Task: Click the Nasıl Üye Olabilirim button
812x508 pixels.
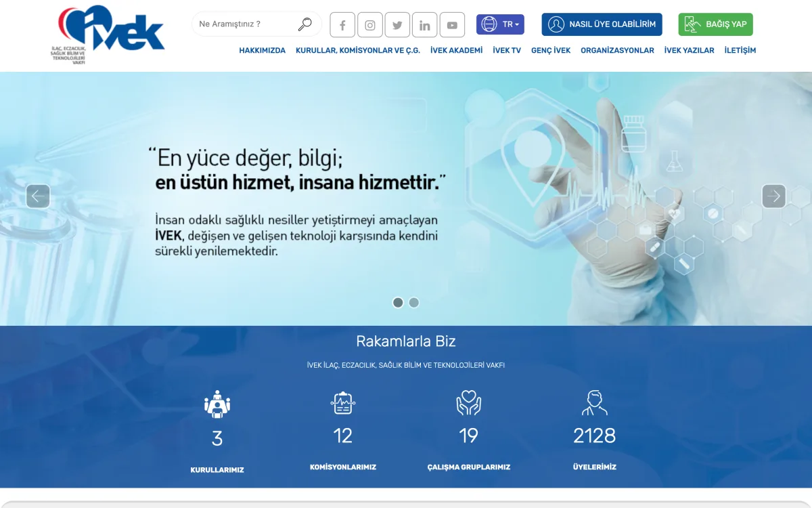Action: click(x=602, y=24)
